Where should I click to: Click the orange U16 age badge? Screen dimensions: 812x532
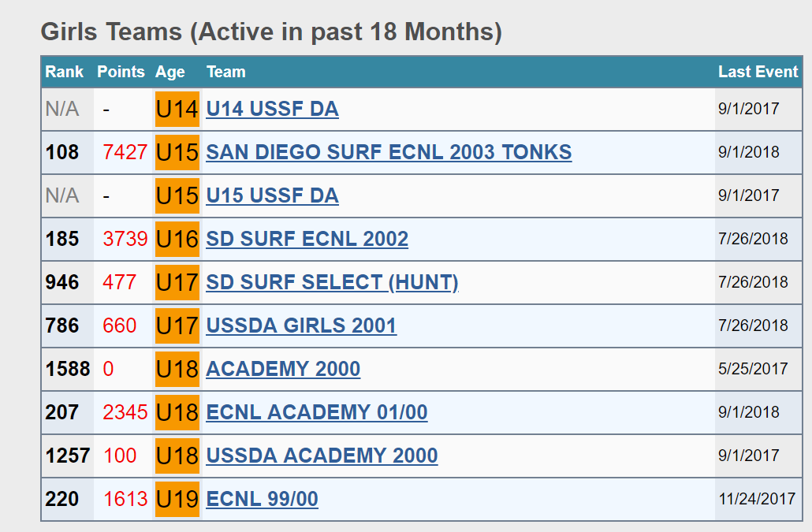tap(177, 239)
